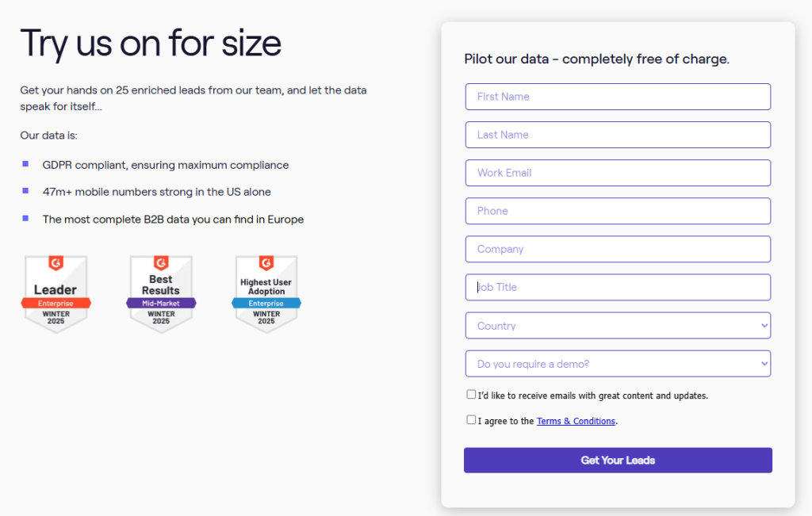Focus the First Name field
This screenshot has height=516, width=812.
point(618,97)
